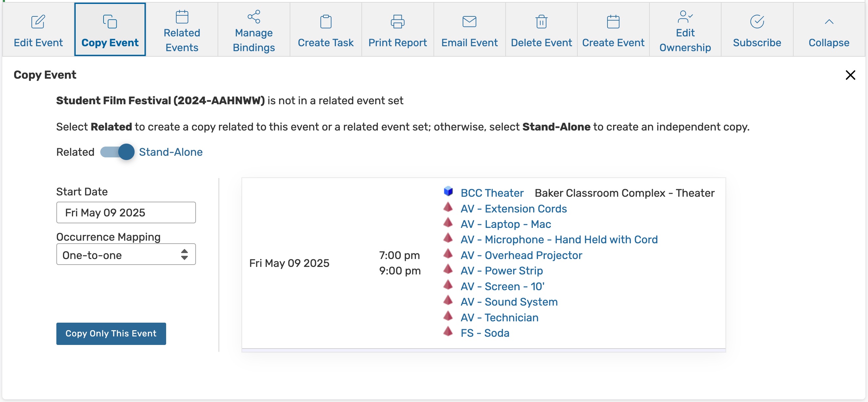The image size is (868, 402).
Task: Click the Email Event envelope icon
Action: click(x=469, y=22)
